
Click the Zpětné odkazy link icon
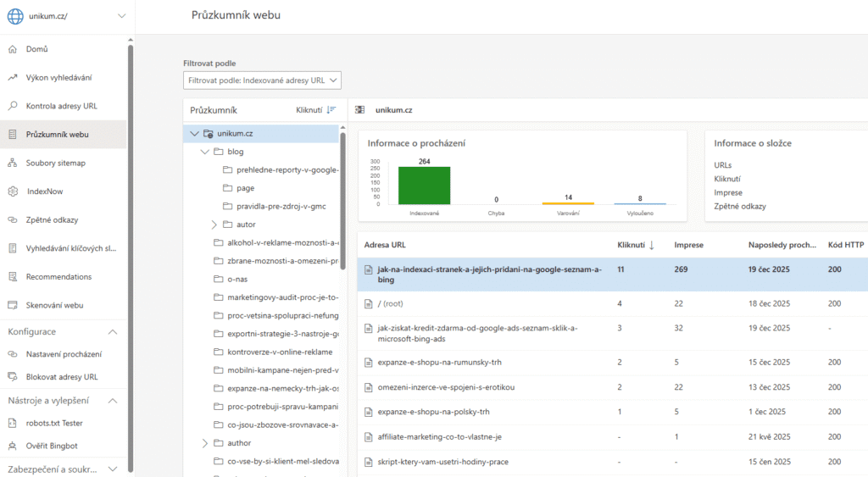[x=13, y=219]
